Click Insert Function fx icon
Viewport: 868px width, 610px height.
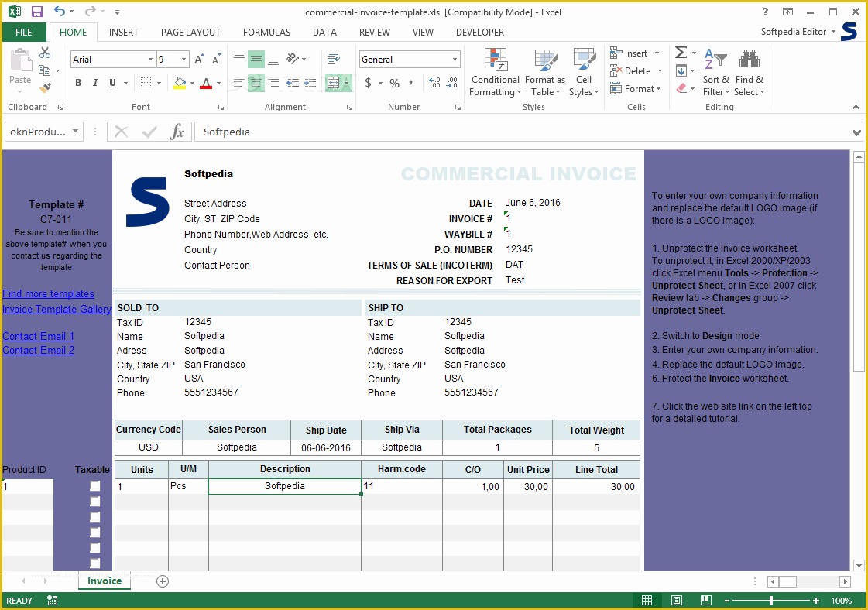point(177,132)
